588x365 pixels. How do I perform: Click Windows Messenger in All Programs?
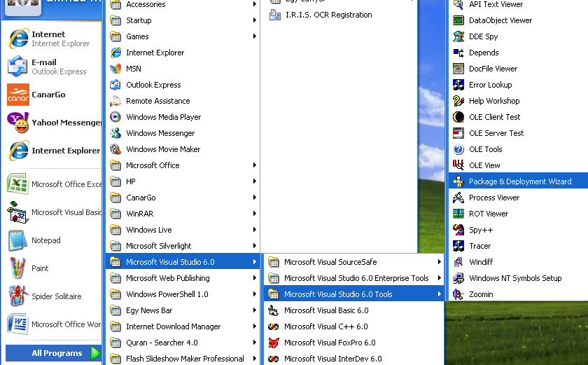183,133
